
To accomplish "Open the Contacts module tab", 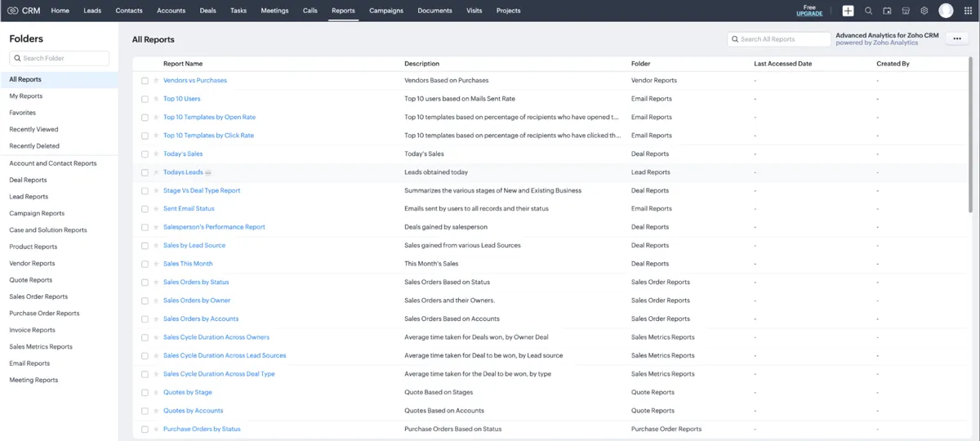I will tap(129, 11).
